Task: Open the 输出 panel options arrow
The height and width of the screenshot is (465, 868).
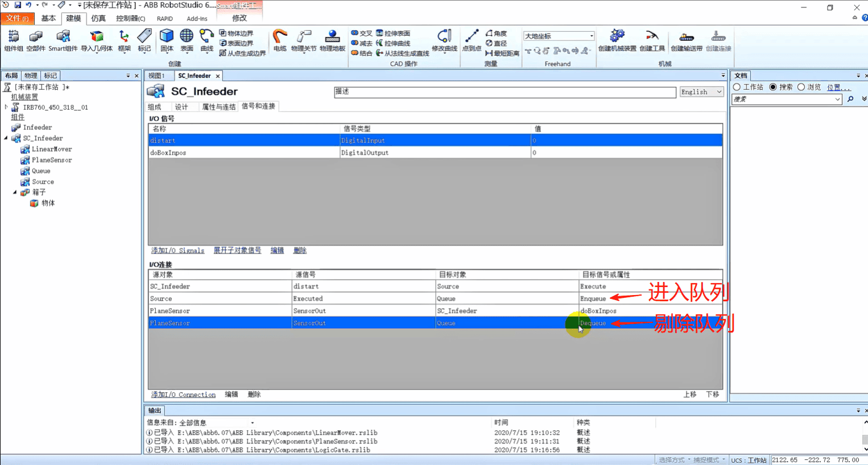Action: coord(858,410)
